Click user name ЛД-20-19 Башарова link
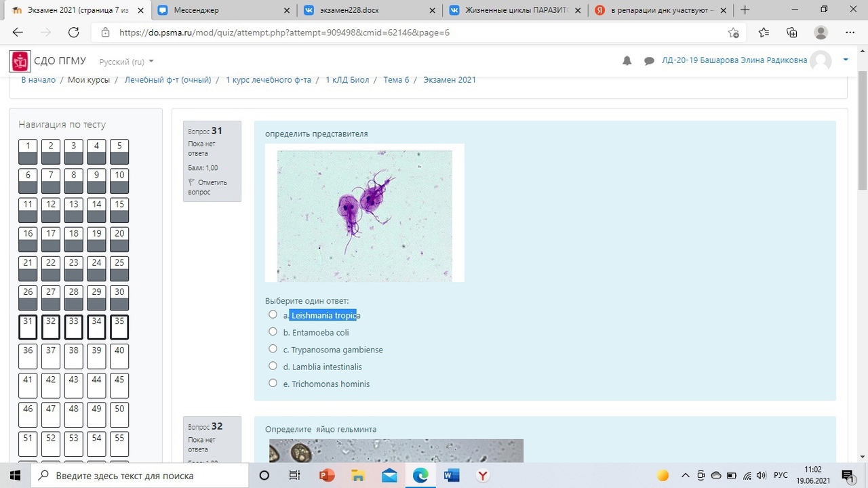The image size is (868, 488). click(734, 60)
